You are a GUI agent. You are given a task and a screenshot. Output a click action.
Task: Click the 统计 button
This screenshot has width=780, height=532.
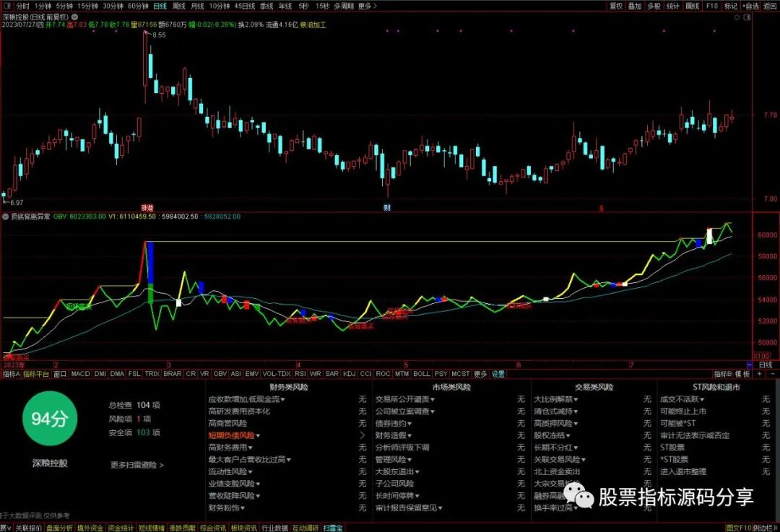tap(672, 6)
